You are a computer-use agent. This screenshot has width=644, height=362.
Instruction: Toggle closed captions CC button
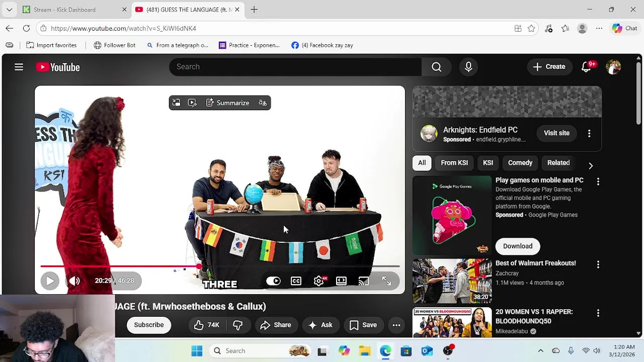pos(296,281)
